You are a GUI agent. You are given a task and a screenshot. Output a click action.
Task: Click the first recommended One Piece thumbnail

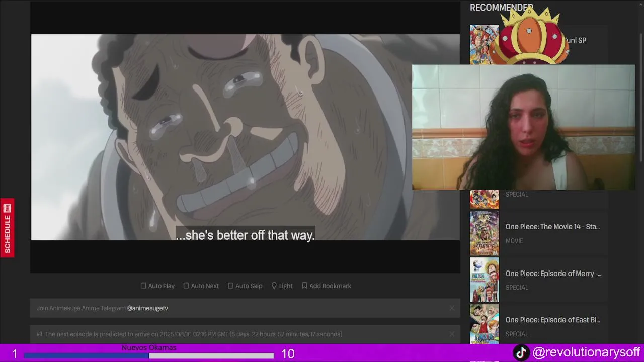coord(485,45)
